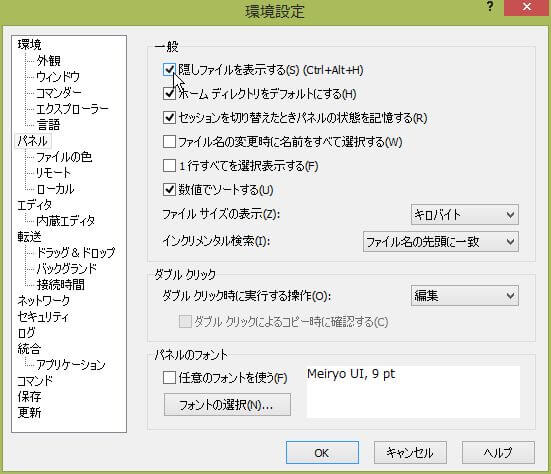551x474 pixels.
Task: Open ダブルクリック時に実行する操作 dropdown showing 編集
Action: [465, 296]
